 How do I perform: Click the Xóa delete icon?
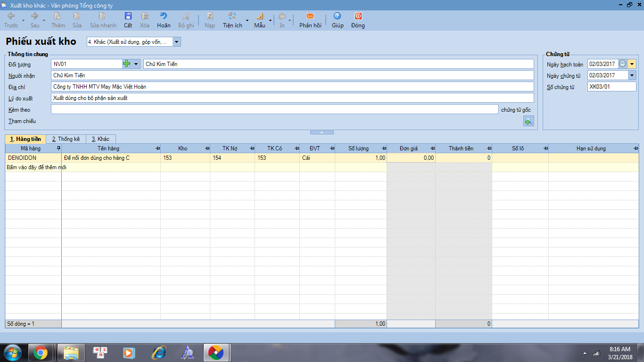coord(145,20)
